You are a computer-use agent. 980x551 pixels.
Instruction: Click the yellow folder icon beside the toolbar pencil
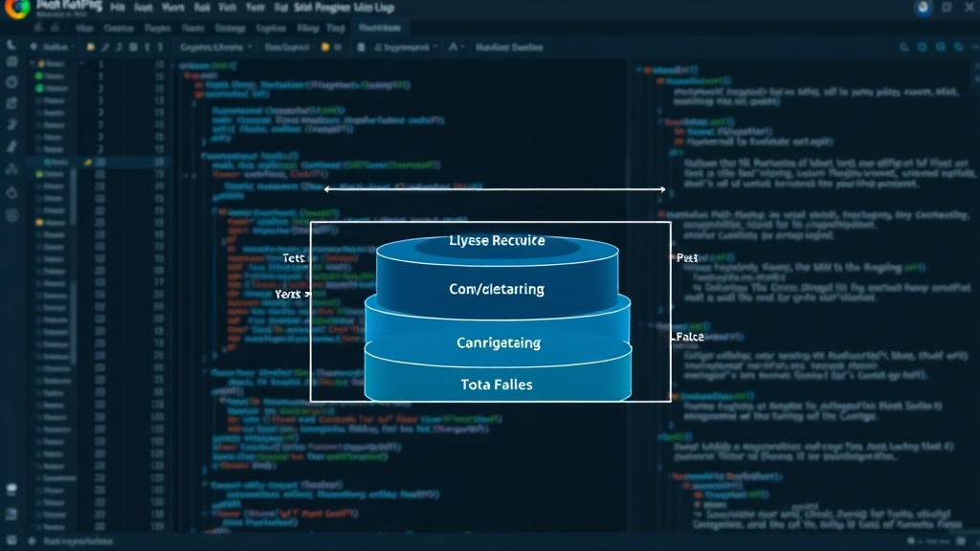click(x=90, y=47)
